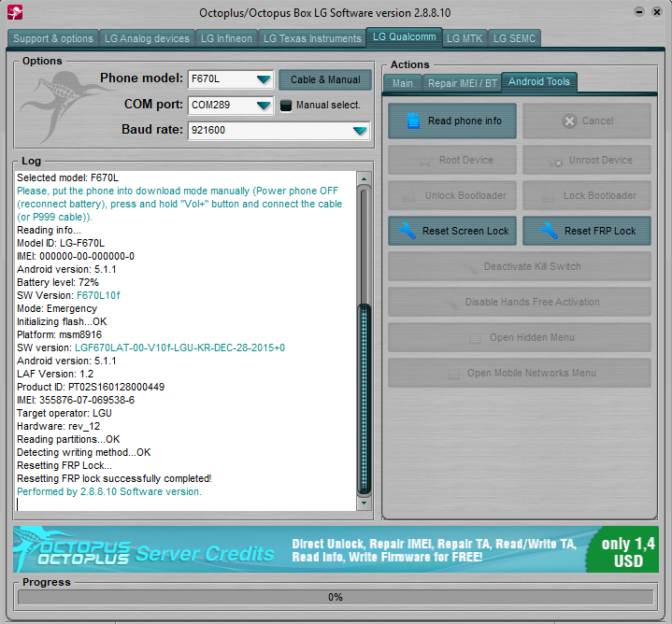This screenshot has width=672, height=624.
Task: Switch to the LG Infineon tab
Action: point(226,38)
